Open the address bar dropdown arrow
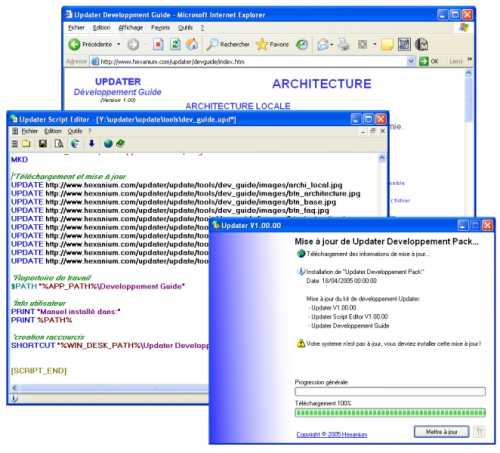This screenshot has height=453, width=500. [x=411, y=61]
